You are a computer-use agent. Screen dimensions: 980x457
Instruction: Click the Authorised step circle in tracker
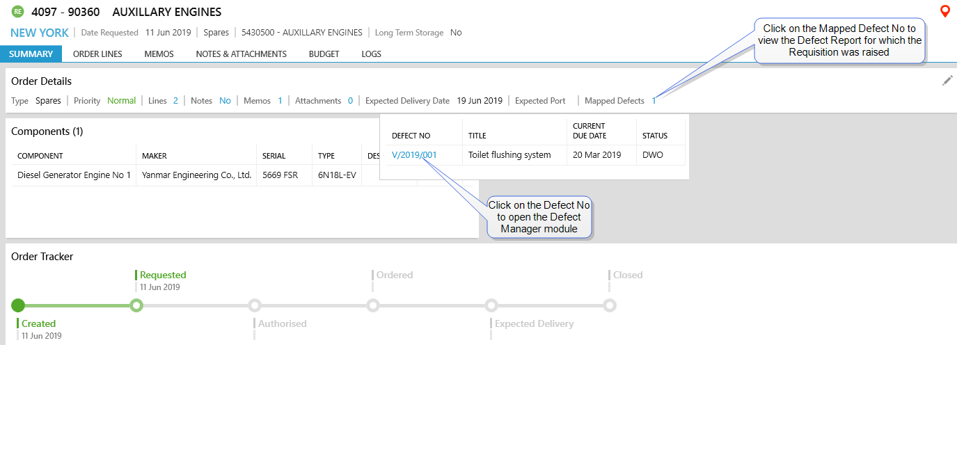click(255, 305)
